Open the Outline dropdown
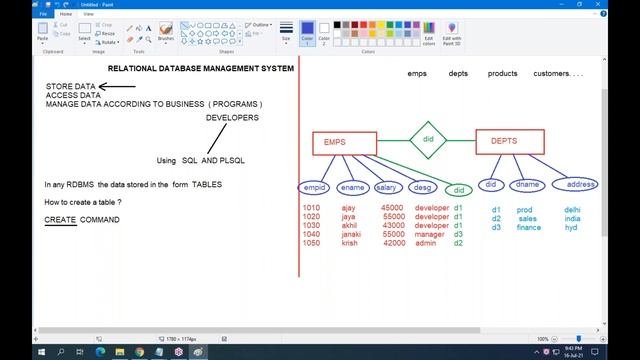The width and height of the screenshot is (640, 360). (259, 25)
